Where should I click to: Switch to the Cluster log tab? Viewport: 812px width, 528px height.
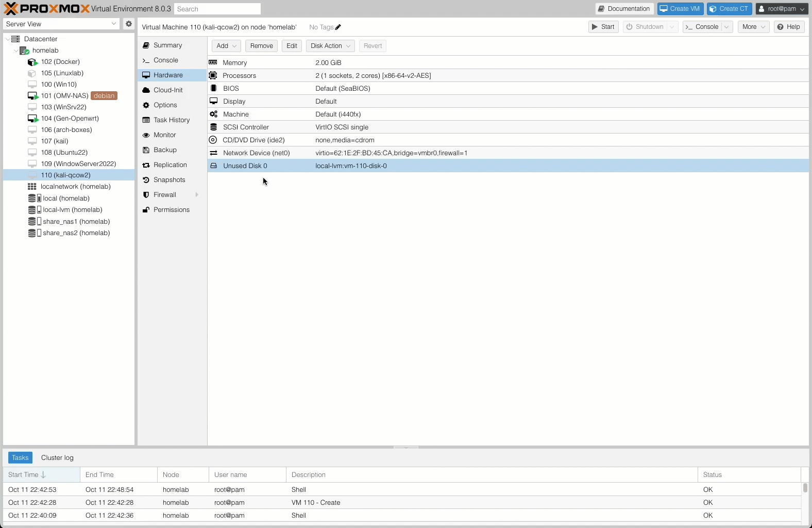click(57, 458)
